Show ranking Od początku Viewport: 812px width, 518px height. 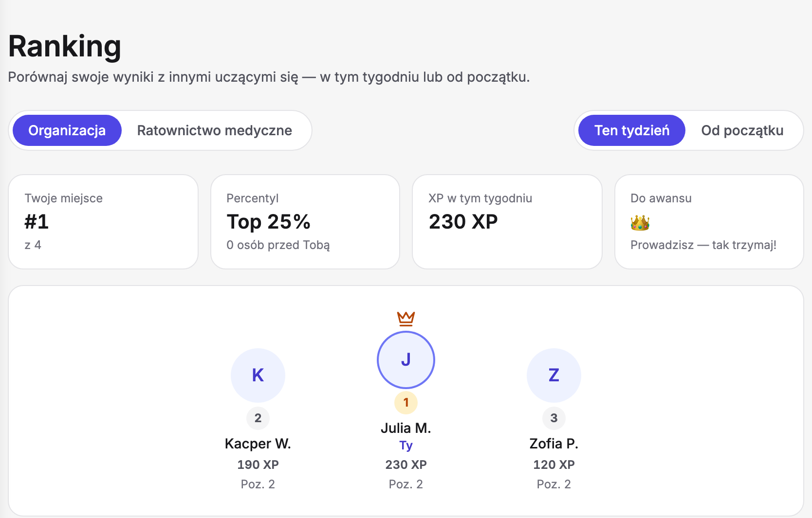(x=742, y=130)
